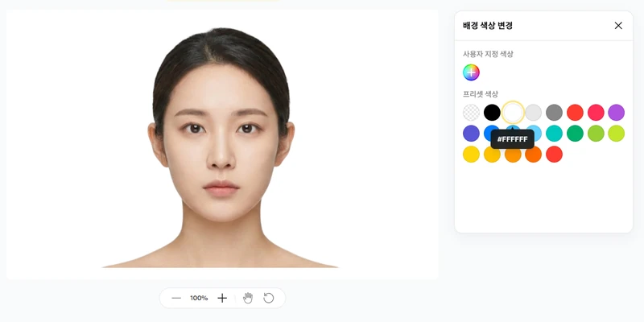Click the zoom out minus icon

click(x=176, y=298)
